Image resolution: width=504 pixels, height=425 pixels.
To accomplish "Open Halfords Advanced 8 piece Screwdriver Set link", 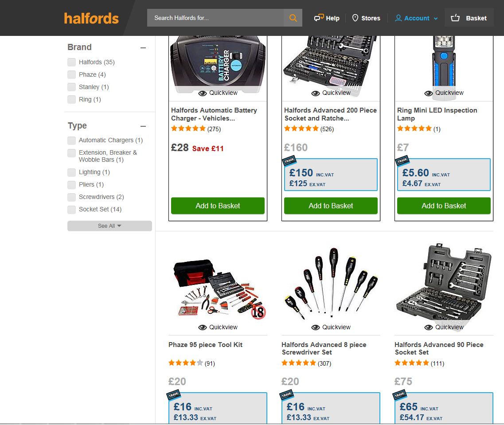I will [324, 348].
